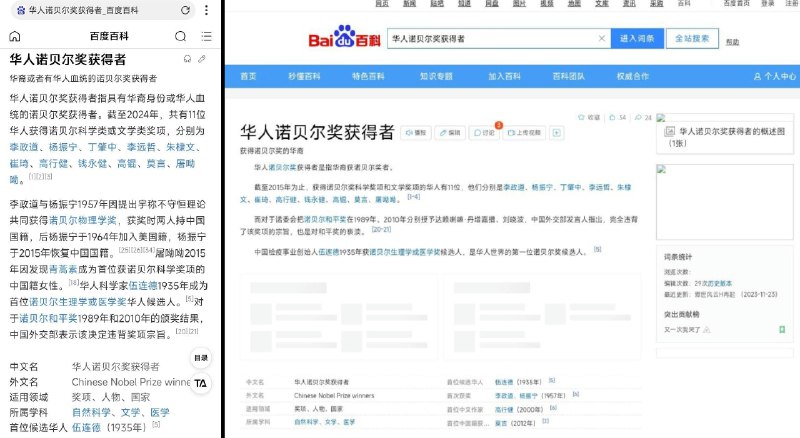Viewport: 800px width, 438px height.
Task: Click the 全站搜索 button
Action: point(692,38)
